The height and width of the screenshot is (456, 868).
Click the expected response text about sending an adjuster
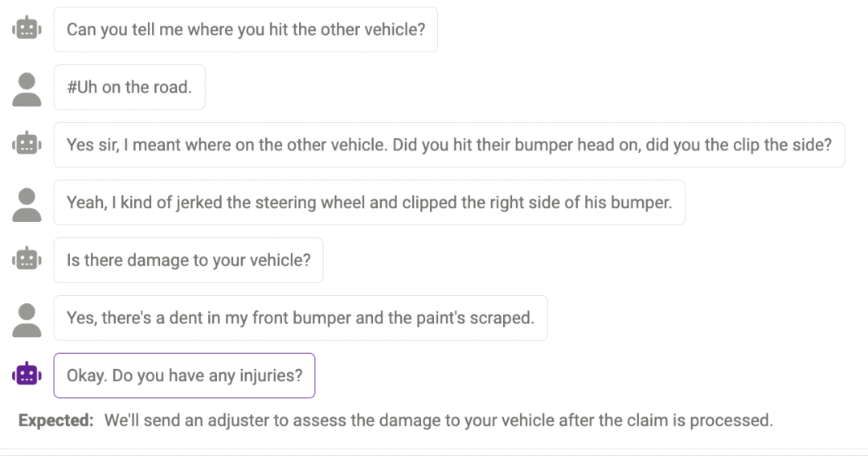[438, 421]
